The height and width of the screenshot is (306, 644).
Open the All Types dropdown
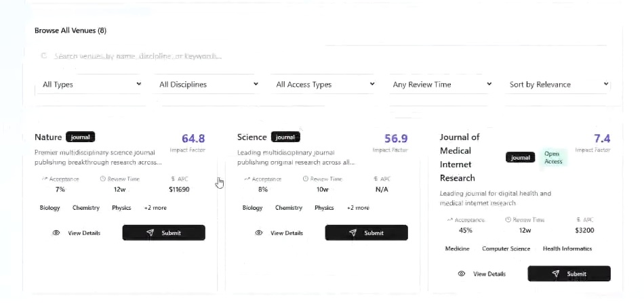[92, 85]
